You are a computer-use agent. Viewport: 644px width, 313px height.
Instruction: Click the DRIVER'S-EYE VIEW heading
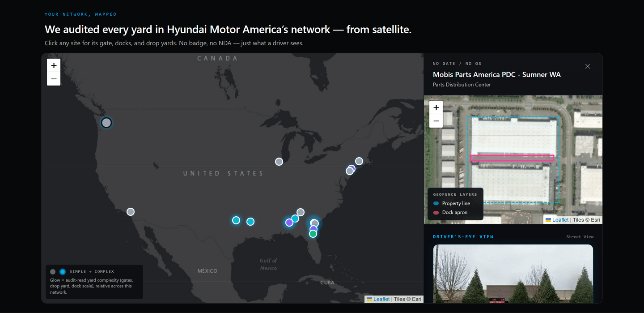463,237
